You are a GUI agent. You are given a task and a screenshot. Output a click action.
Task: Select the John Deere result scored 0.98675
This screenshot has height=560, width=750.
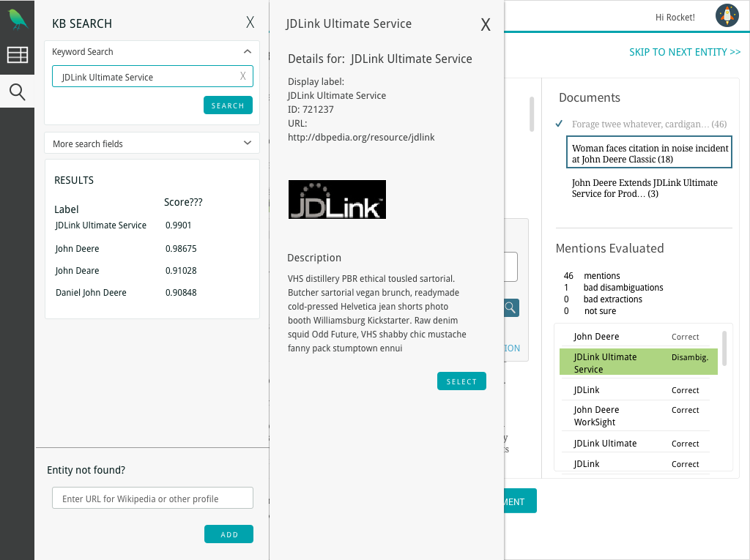[78, 249]
